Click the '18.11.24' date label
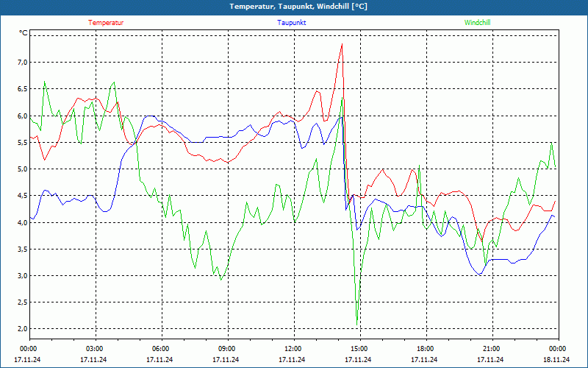 (x=556, y=360)
